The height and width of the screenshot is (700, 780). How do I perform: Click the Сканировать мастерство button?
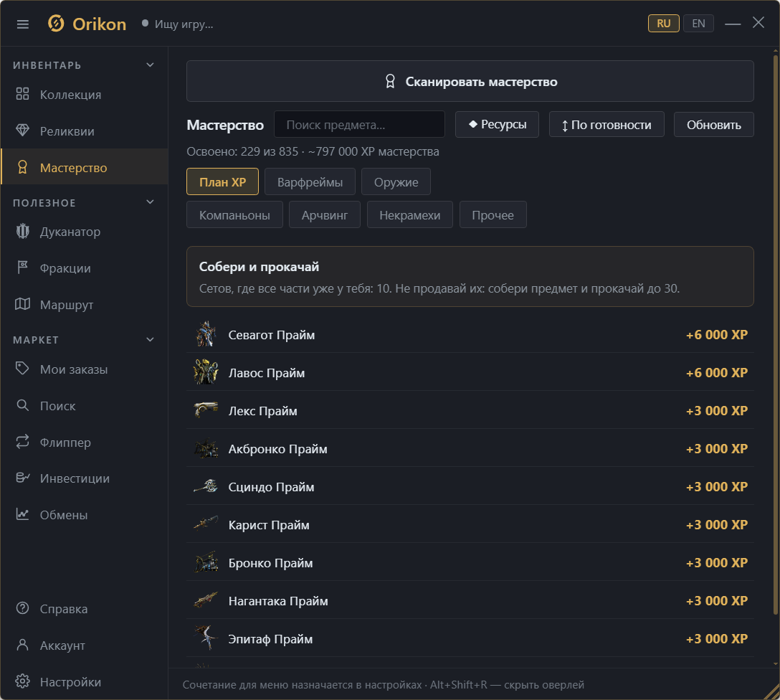pyautogui.click(x=470, y=81)
